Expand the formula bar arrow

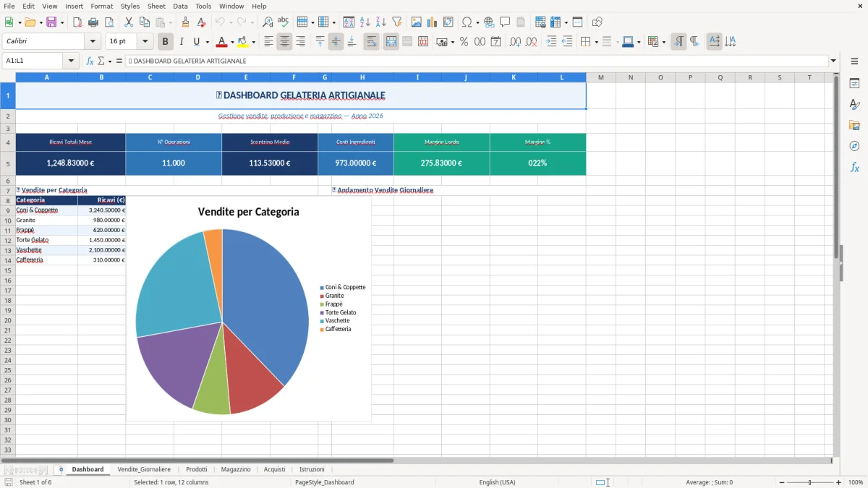pyautogui.click(x=833, y=61)
